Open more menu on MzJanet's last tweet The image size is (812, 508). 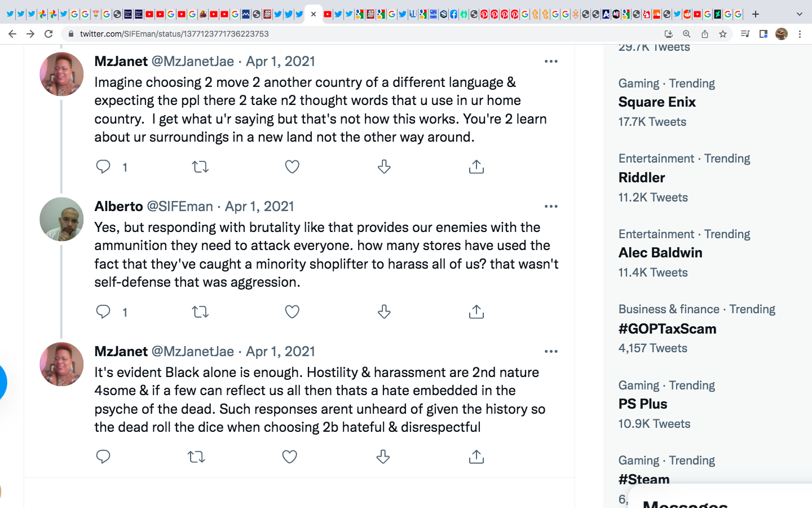point(551,352)
